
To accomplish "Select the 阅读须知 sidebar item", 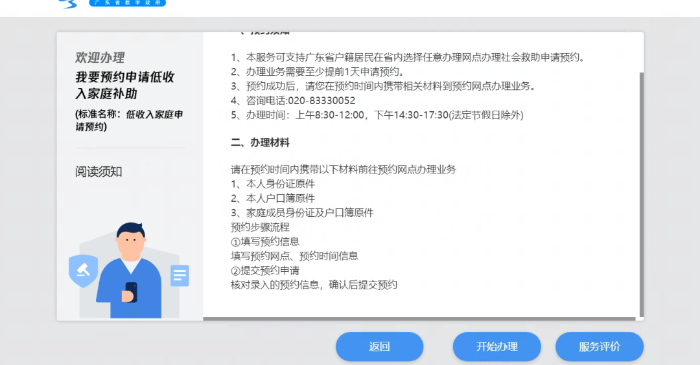I will click(99, 172).
